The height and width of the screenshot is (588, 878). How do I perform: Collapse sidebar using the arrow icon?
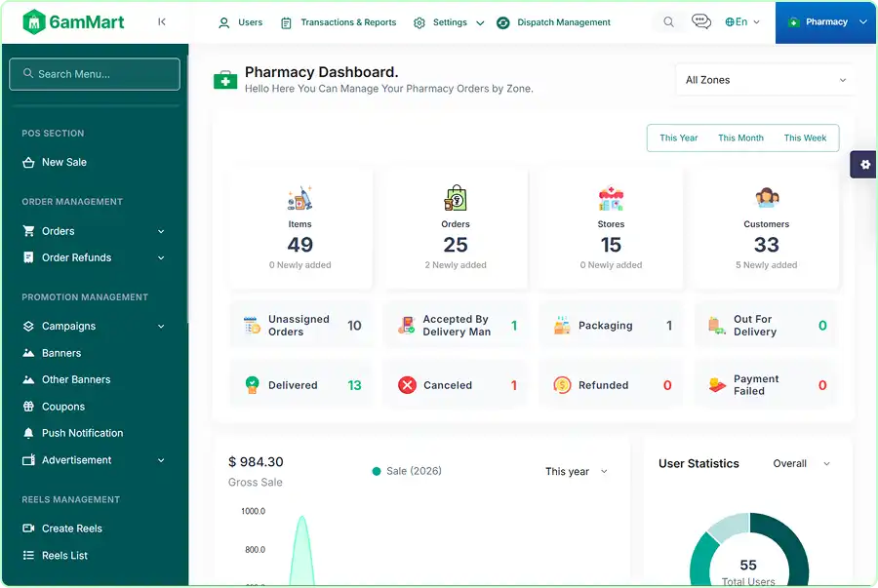(x=162, y=21)
